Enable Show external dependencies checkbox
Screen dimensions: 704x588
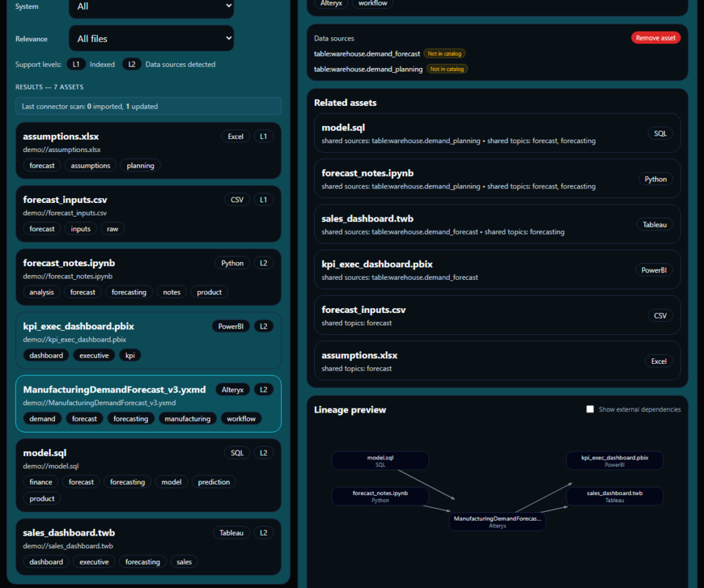coord(590,409)
